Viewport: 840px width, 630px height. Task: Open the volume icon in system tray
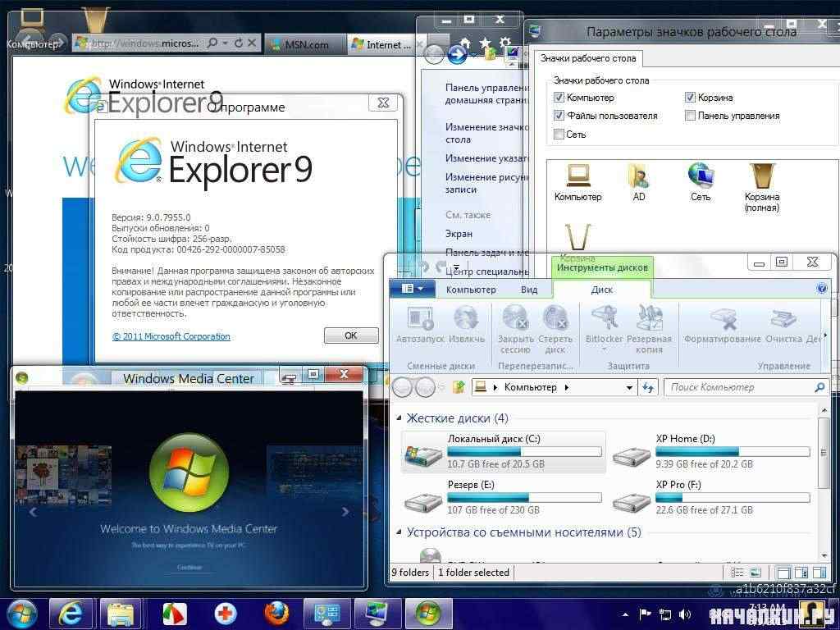coord(685,614)
